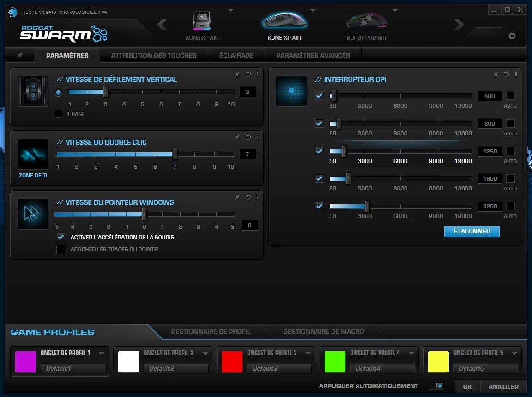
Task: Pin the Vitesse de défilement vertical panel
Action: pyautogui.click(x=237, y=74)
